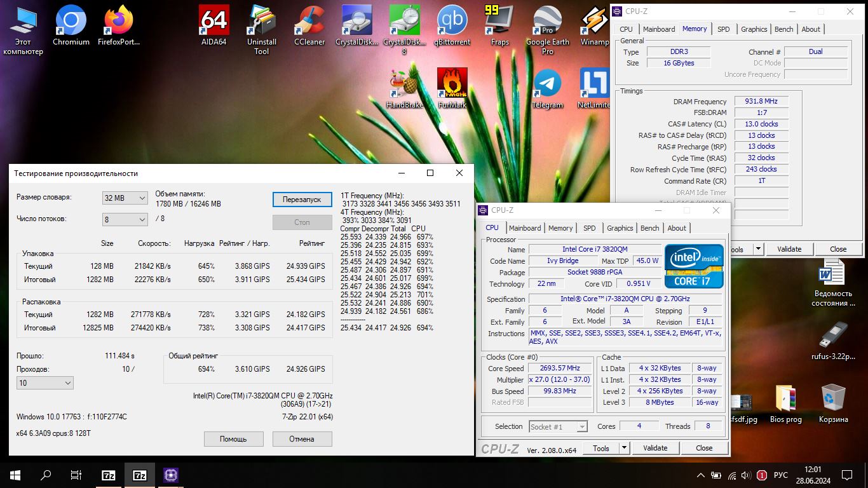
Task: Select the rufus-3.22p USB icon
Action: [x=833, y=341]
